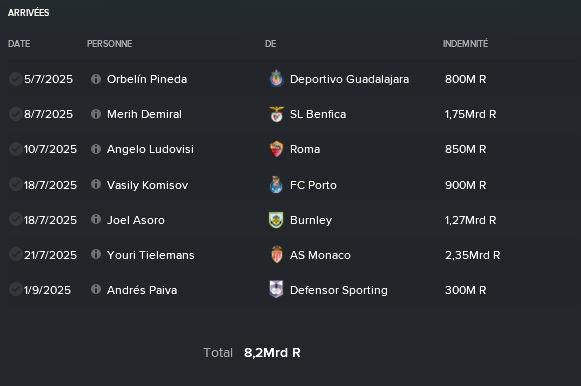The image size is (581, 386).
Task: Toggle checkmark on the 8/7/2025 transfer row
Action: tap(15, 114)
